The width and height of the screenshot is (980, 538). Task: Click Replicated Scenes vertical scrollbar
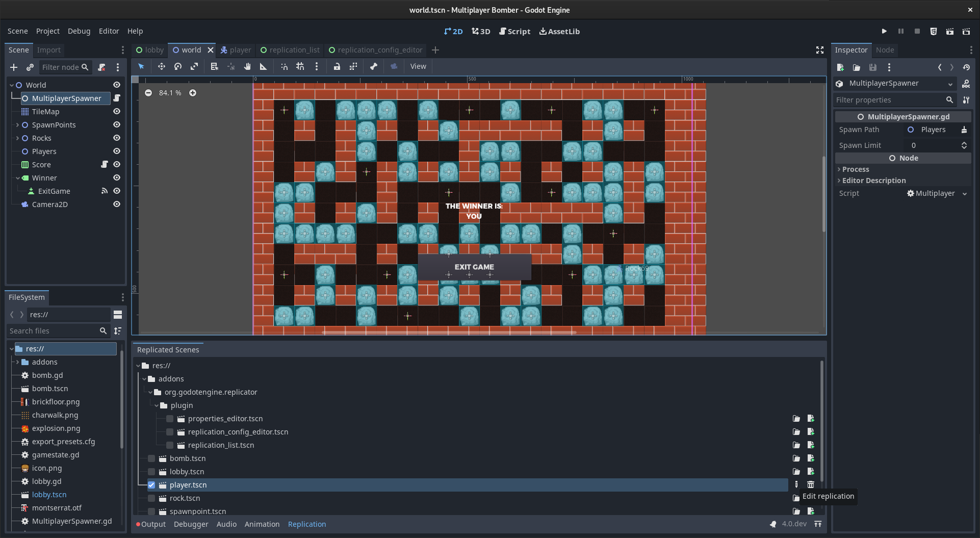821,422
